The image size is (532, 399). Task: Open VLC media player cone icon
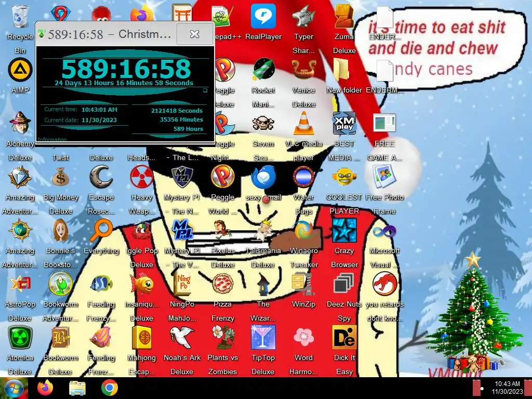pos(303,124)
